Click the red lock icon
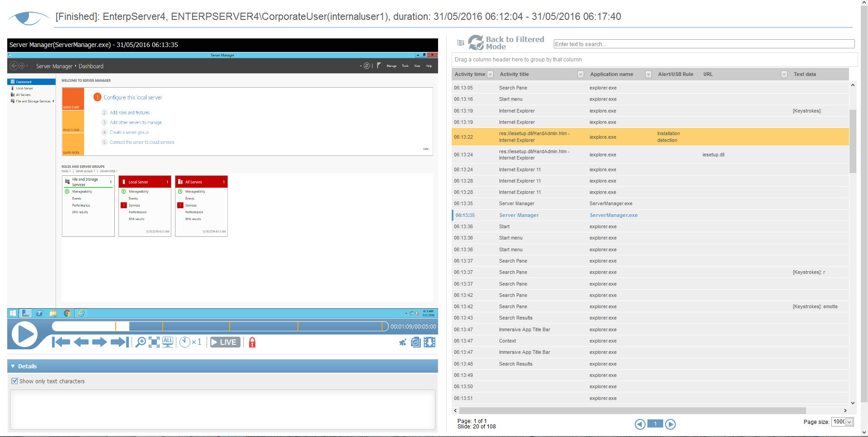This screenshot has width=868, height=437. (x=252, y=342)
